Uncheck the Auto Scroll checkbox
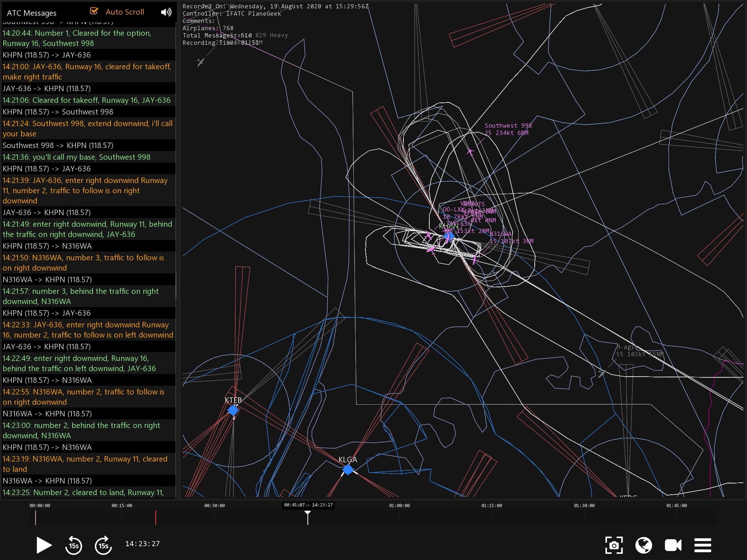Image resolution: width=747 pixels, height=560 pixels. (x=94, y=11)
